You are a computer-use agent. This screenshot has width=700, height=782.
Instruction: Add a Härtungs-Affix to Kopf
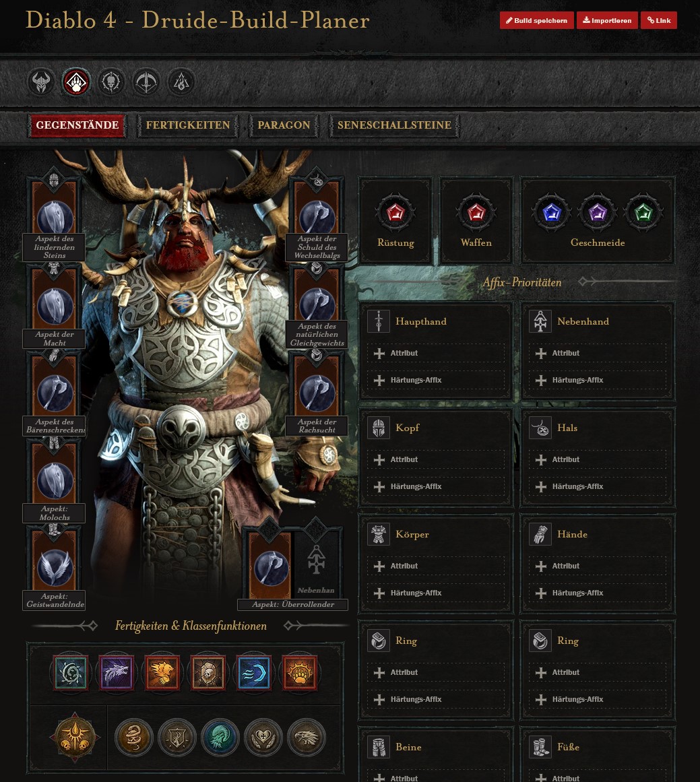click(x=436, y=486)
